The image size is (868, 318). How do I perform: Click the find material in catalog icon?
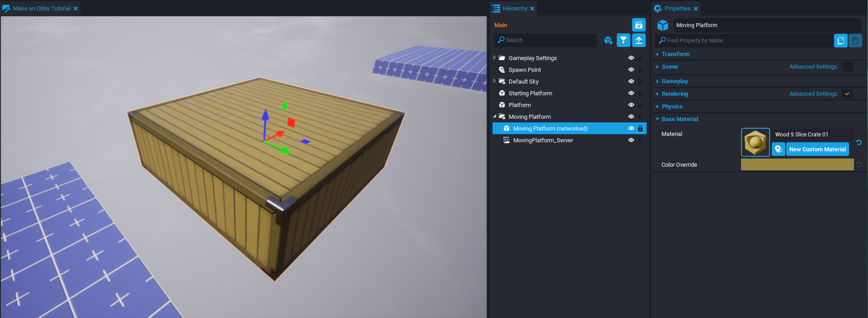click(x=778, y=150)
